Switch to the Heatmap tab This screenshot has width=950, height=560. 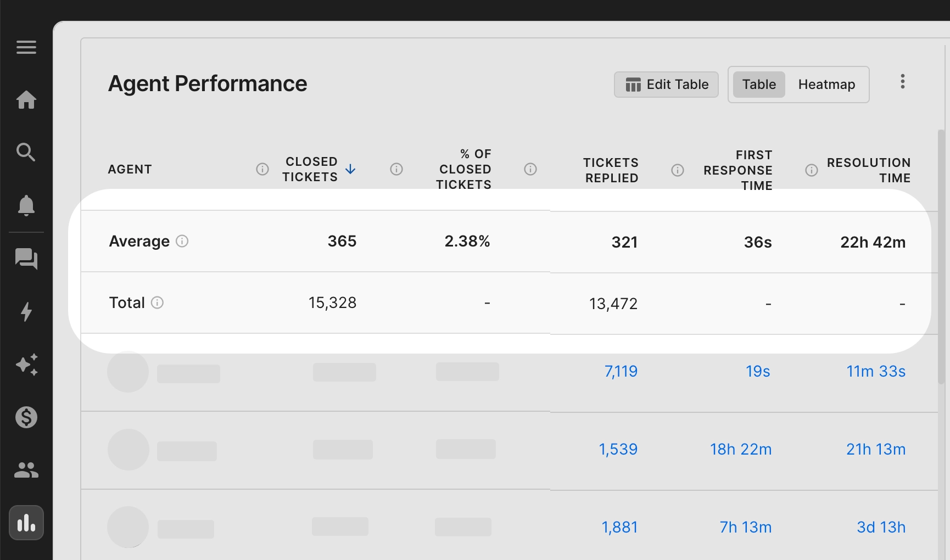(x=826, y=84)
